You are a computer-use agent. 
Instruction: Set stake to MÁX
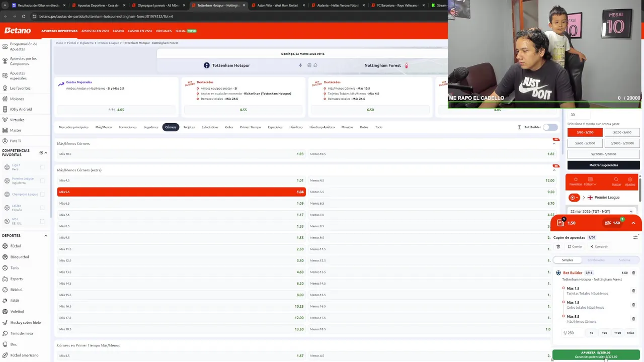tap(630, 333)
